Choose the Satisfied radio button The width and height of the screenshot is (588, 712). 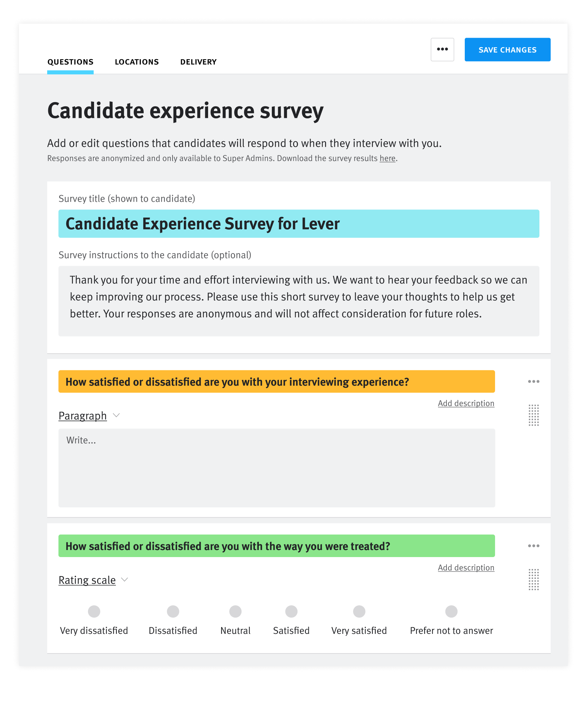(291, 612)
